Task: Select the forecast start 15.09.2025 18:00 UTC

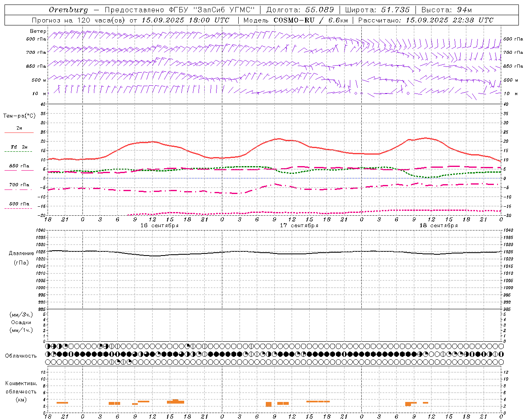Action: [186, 20]
